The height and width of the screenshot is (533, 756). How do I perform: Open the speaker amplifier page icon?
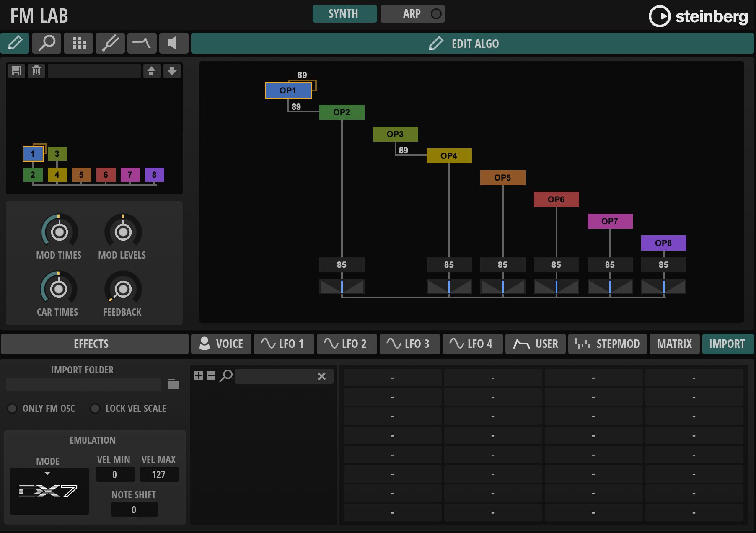coord(174,43)
